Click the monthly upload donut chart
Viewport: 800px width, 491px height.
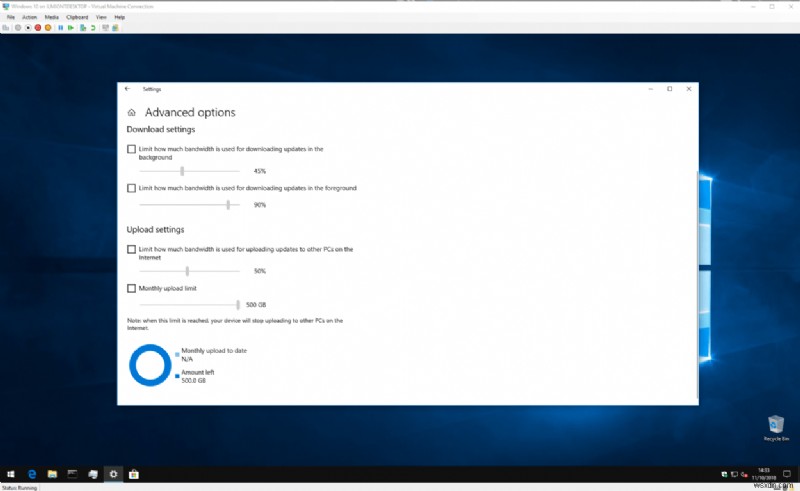click(x=150, y=365)
